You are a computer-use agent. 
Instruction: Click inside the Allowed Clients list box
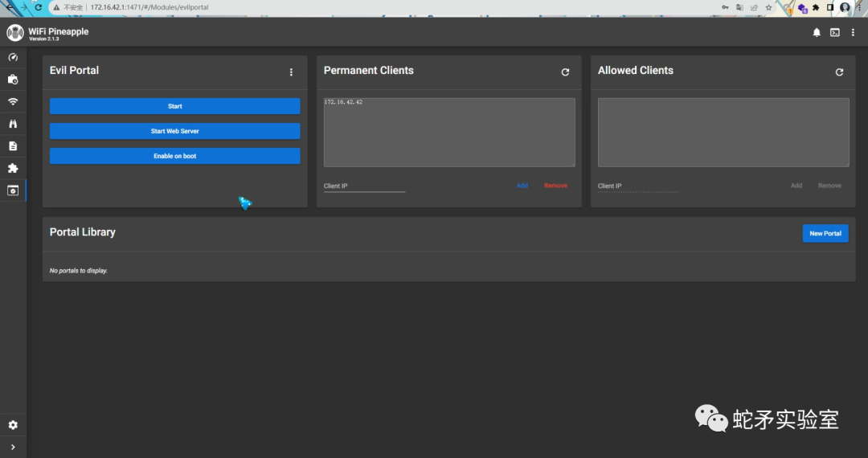pyautogui.click(x=723, y=133)
